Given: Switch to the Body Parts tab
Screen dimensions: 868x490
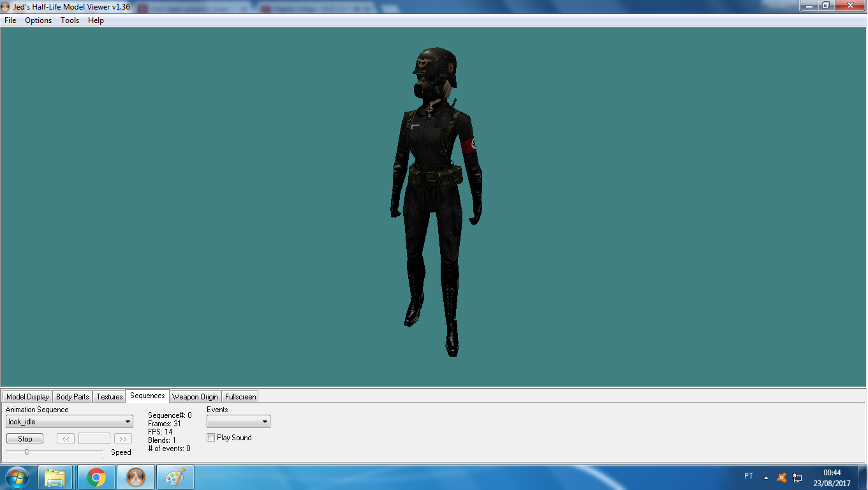Looking at the screenshot, I should (73, 397).
